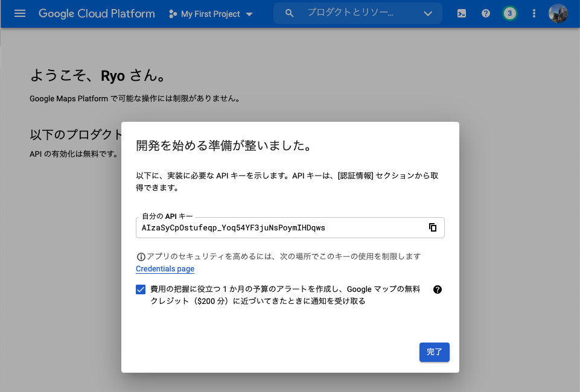Click the green notification counter badge
This screenshot has width=580, height=392.
[509, 13]
